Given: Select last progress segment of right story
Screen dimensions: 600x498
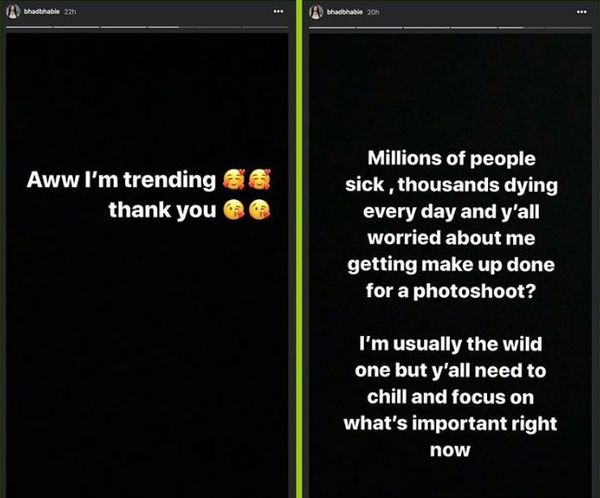Looking at the screenshot, I should 568,28.
